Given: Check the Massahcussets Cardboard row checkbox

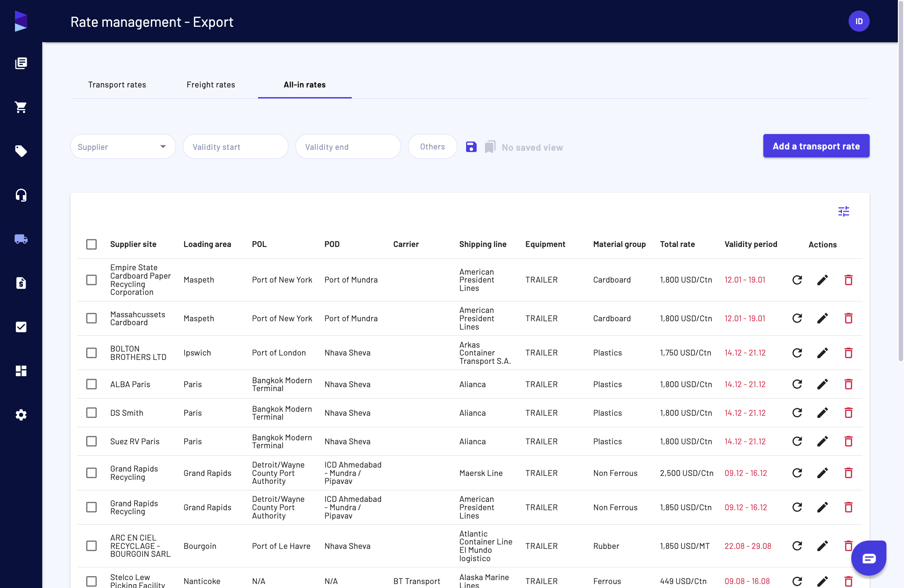Looking at the screenshot, I should 91,318.
